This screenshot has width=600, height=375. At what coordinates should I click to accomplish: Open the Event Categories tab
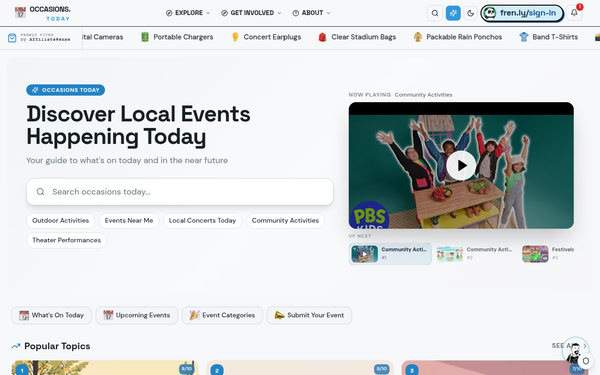(x=222, y=315)
